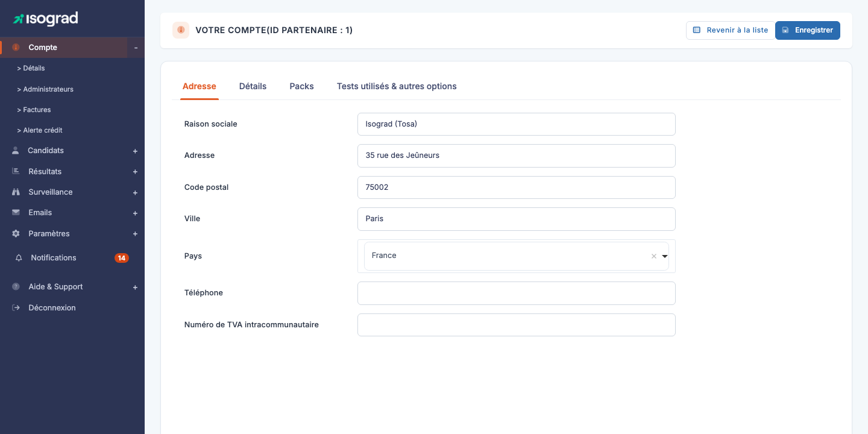868x434 pixels.
Task: Switch to the Détails tab
Action: click(x=253, y=86)
